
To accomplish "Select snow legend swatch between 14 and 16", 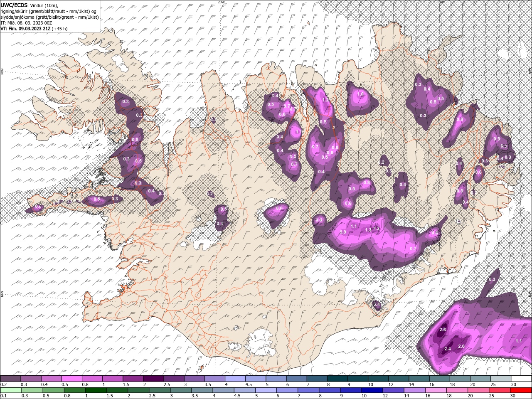I will 419,379.
